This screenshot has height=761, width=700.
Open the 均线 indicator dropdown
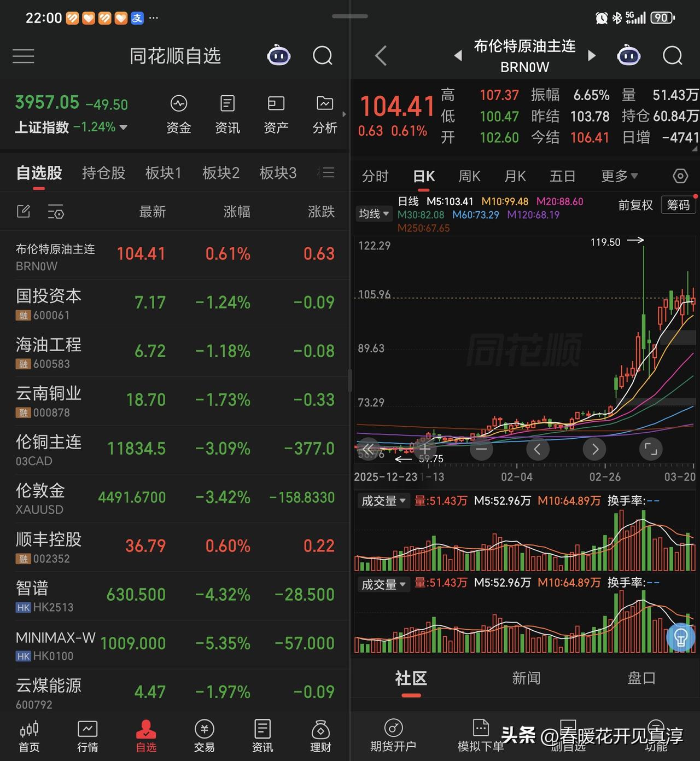(x=375, y=214)
